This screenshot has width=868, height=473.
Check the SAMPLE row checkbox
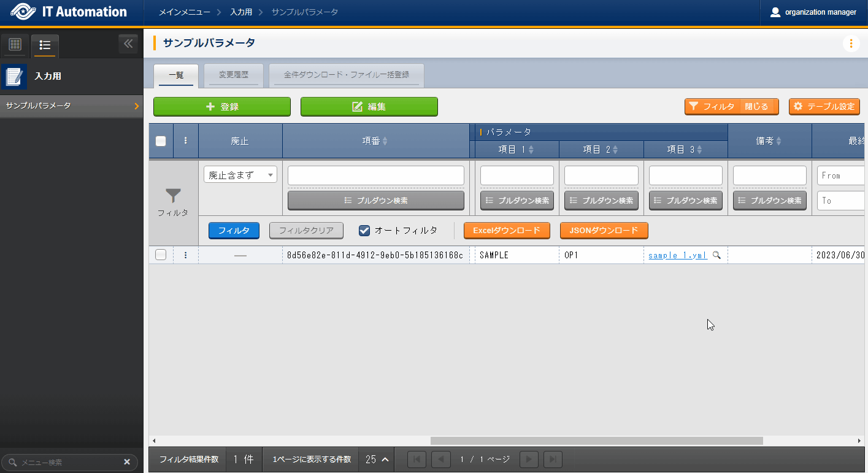(161, 255)
